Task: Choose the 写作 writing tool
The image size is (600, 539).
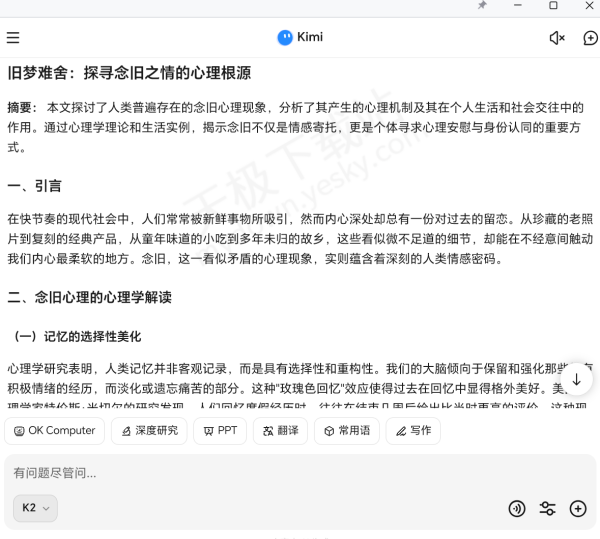Action: [x=413, y=431]
